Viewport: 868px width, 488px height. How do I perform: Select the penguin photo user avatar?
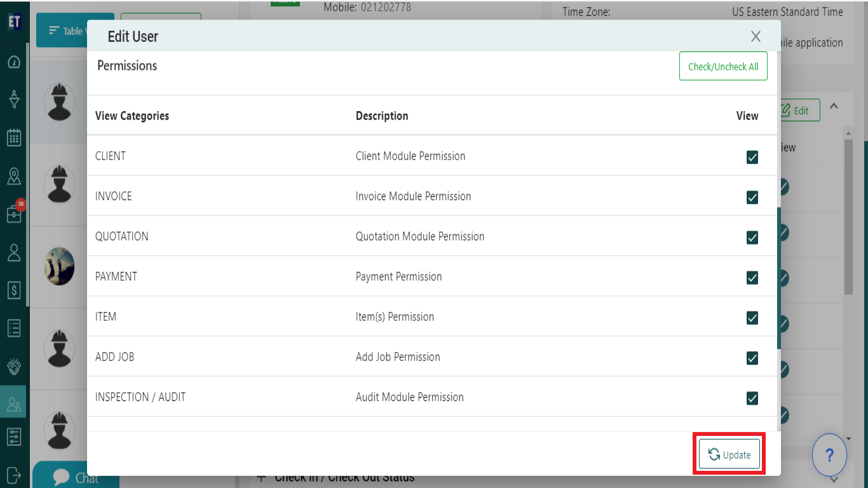[59, 266]
